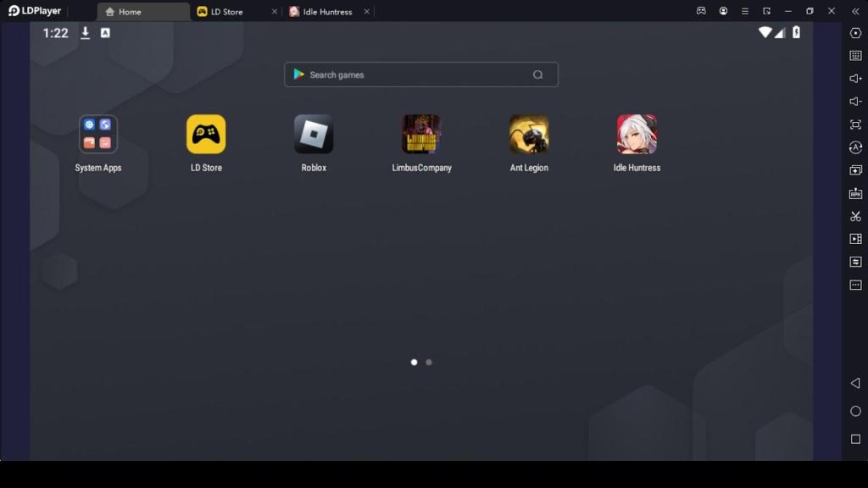Click the Install APK sidebar icon
The image size is (868, 488).
[x=855, y=193]
